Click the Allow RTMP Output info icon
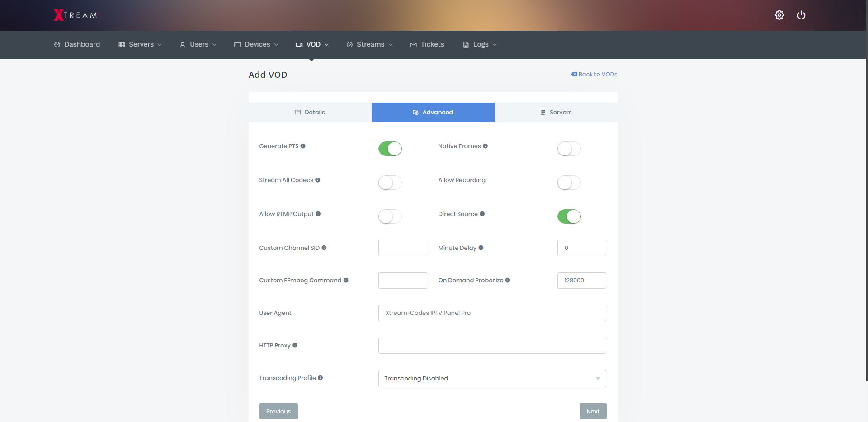The height and width of the screenshot is (422, 868). (x=318, y=214)
